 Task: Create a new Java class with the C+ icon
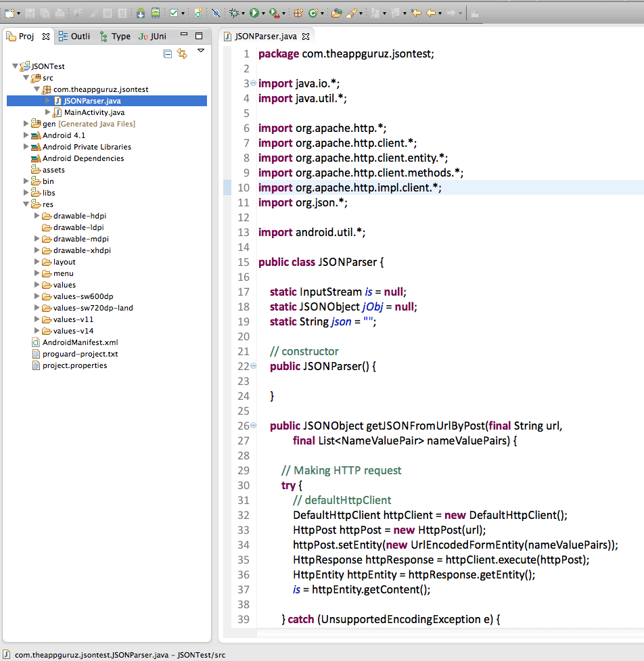[x=314, y=12]
